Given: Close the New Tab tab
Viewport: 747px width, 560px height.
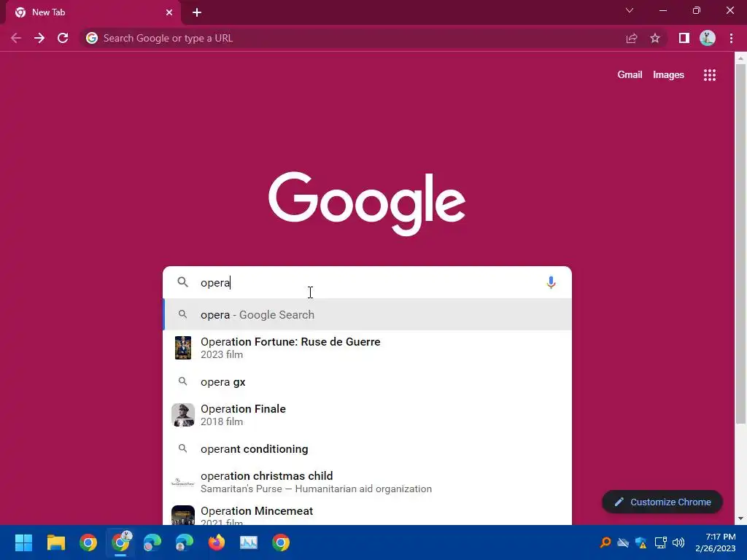Looking at the screenshot, I should [x=169, y=12].
